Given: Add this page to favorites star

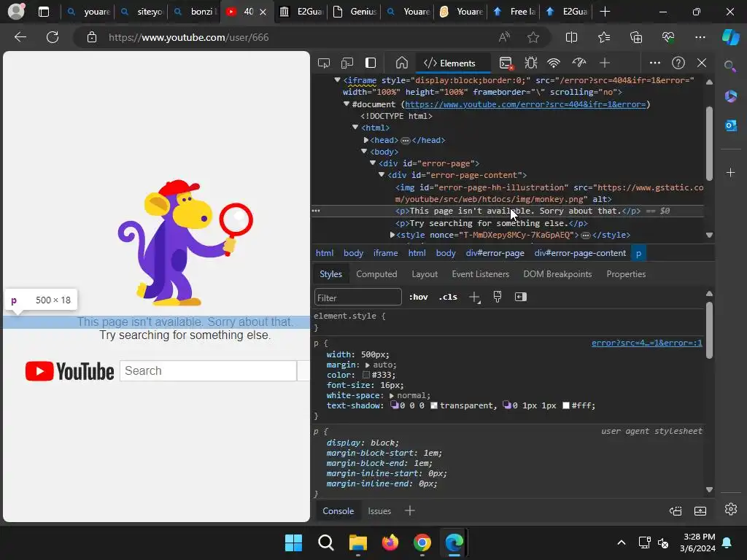Looking at the screenshot, I should (533, 37).
